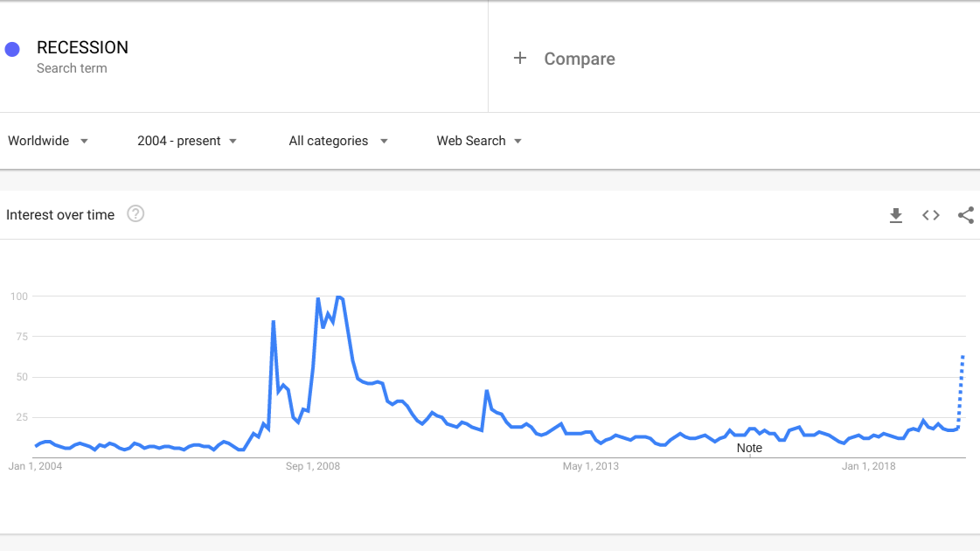Click the Jan 1, 2018 axis label
This screenshot has width=980, height=551.
click(869, 466)
